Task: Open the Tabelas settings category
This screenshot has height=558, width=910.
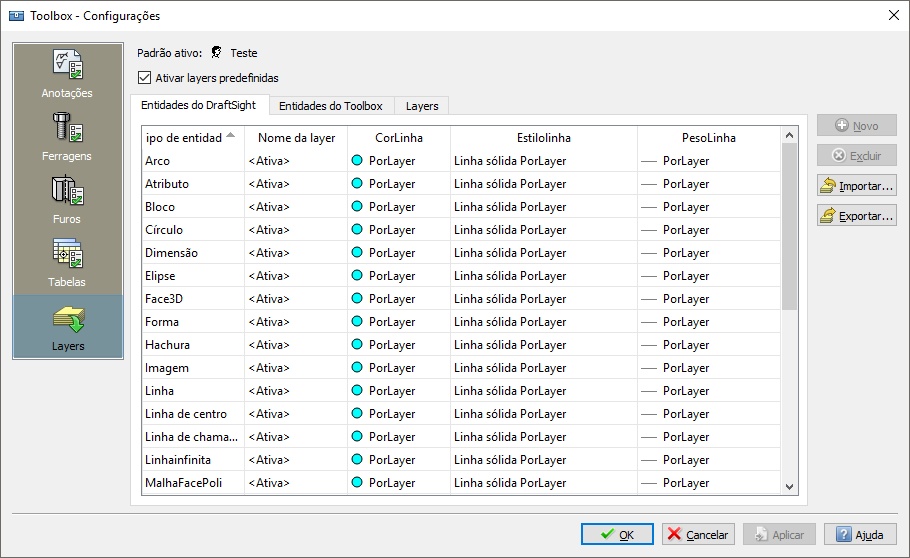Action: (67, 263)
